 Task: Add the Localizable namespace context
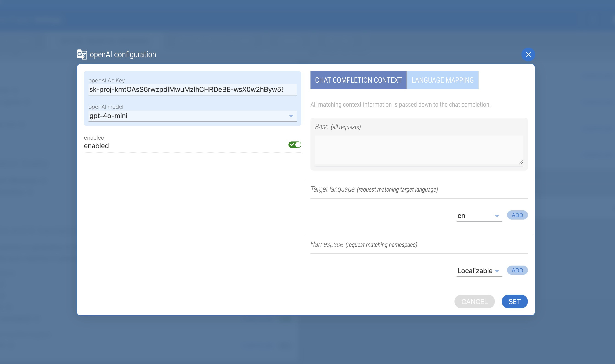pos(517,270)
